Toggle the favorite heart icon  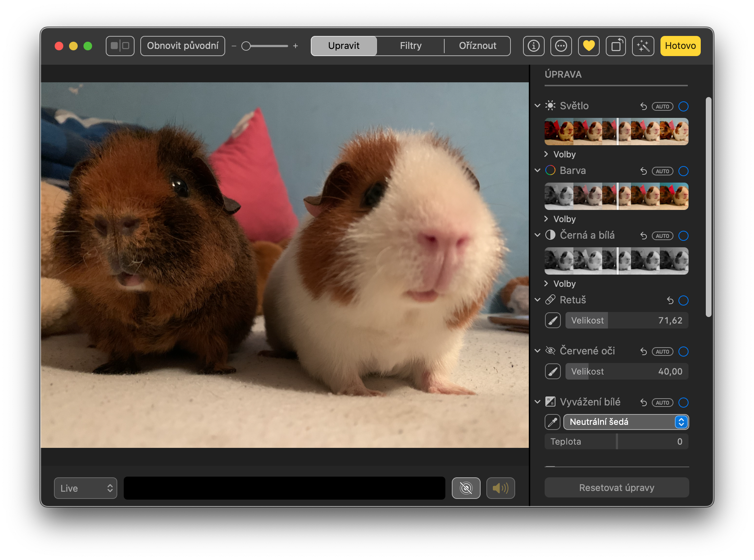589,46
